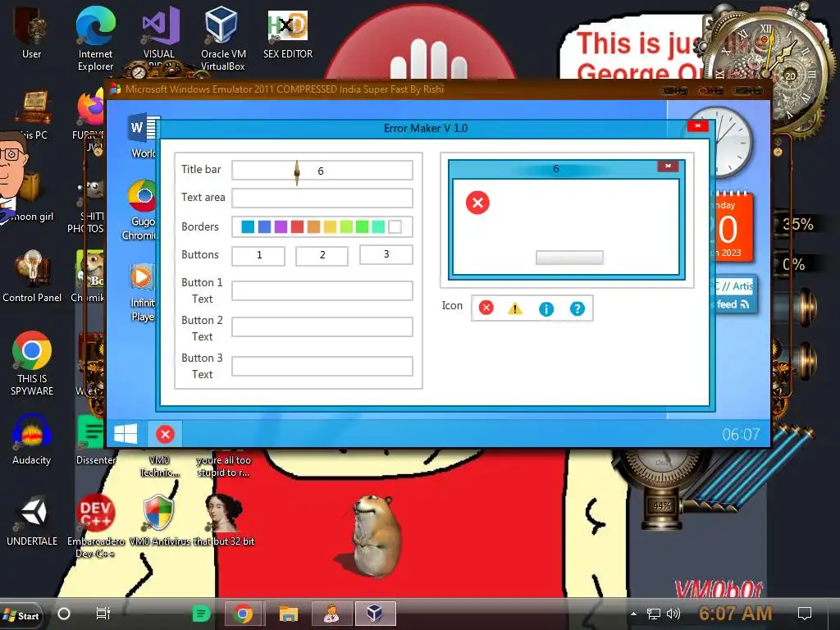Click the 06:07 clock in emulator taskbar
Screen dimensions: 840x630
pyautogui.click(x=741, y=435)
